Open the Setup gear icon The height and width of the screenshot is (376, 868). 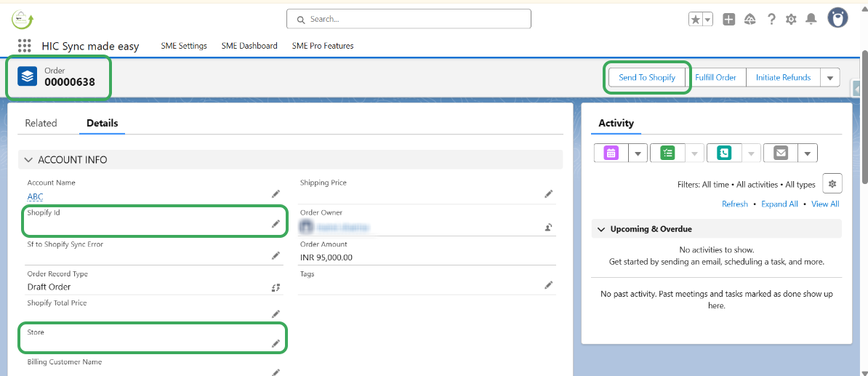point(791,19)
